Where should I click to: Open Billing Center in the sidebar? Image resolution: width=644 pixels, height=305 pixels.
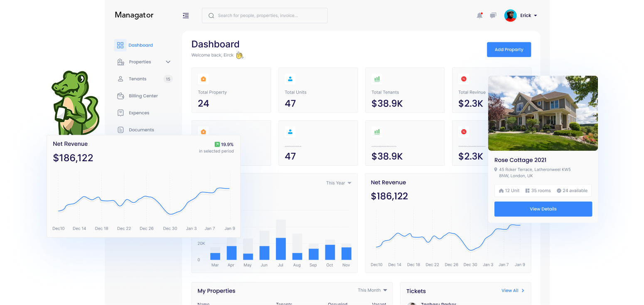click(143, 96)
